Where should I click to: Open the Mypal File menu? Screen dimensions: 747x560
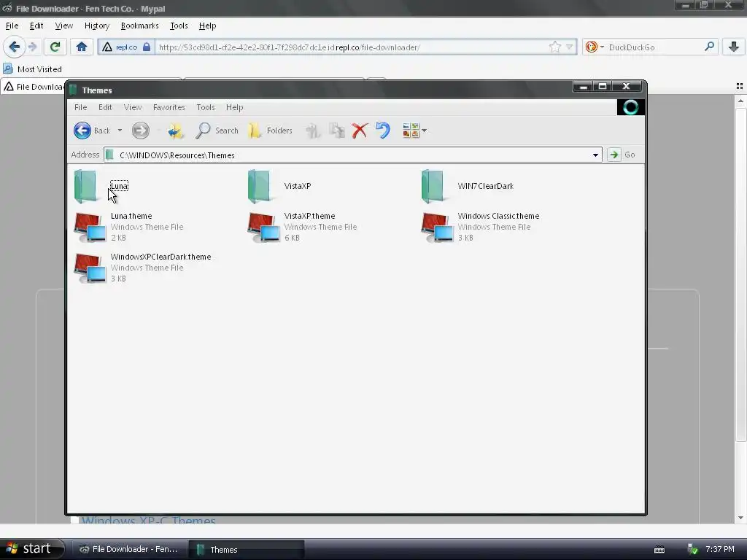[x=12, y=26]
